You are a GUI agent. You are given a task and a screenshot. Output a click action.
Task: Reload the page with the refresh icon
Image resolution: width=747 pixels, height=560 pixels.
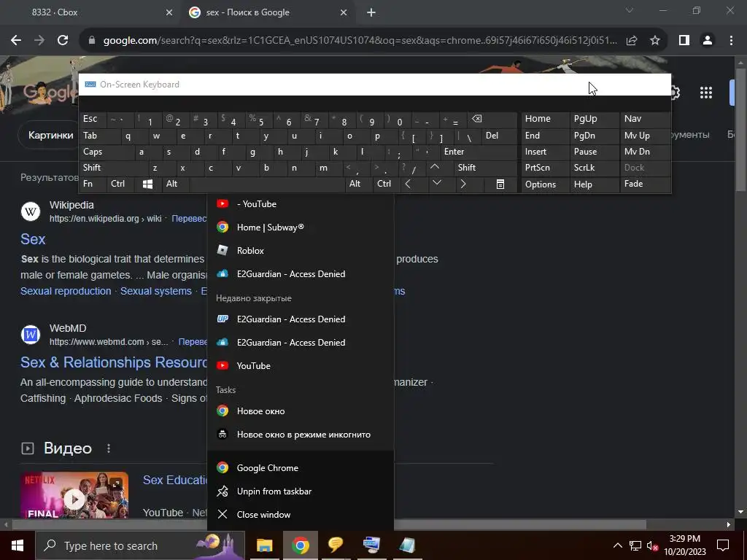pyautogui.click(x=63, y=41)
